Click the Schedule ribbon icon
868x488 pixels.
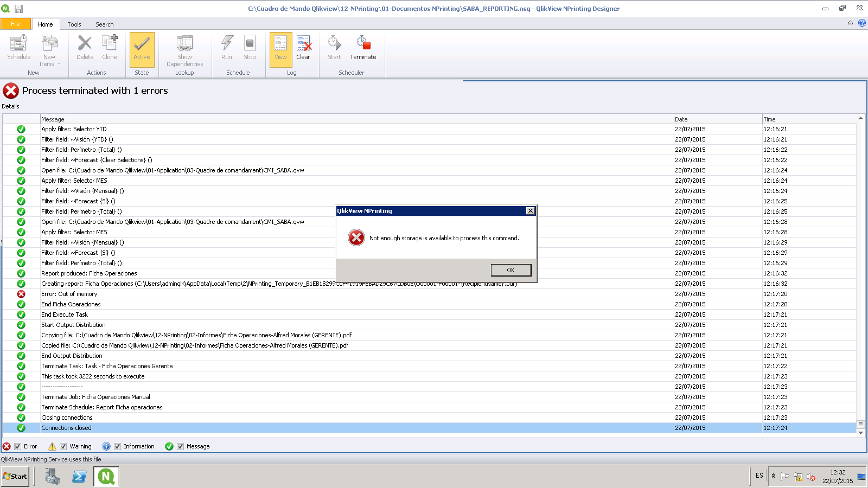pos(18,48)
